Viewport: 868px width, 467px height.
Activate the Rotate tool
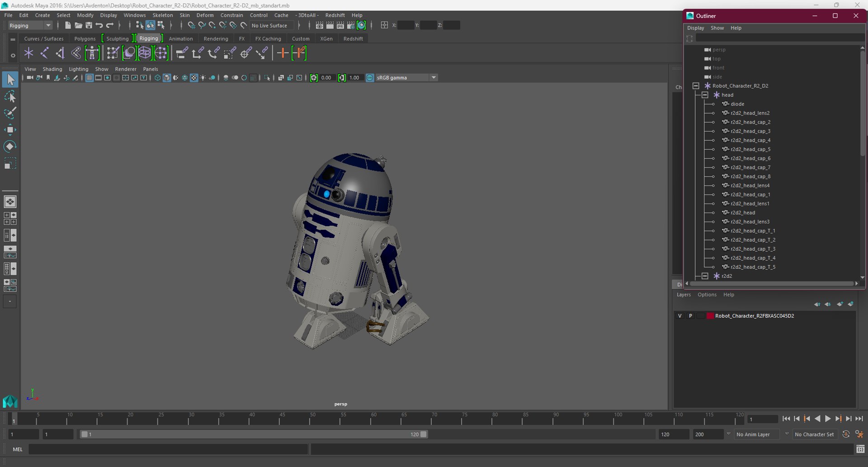coord(10,146)
